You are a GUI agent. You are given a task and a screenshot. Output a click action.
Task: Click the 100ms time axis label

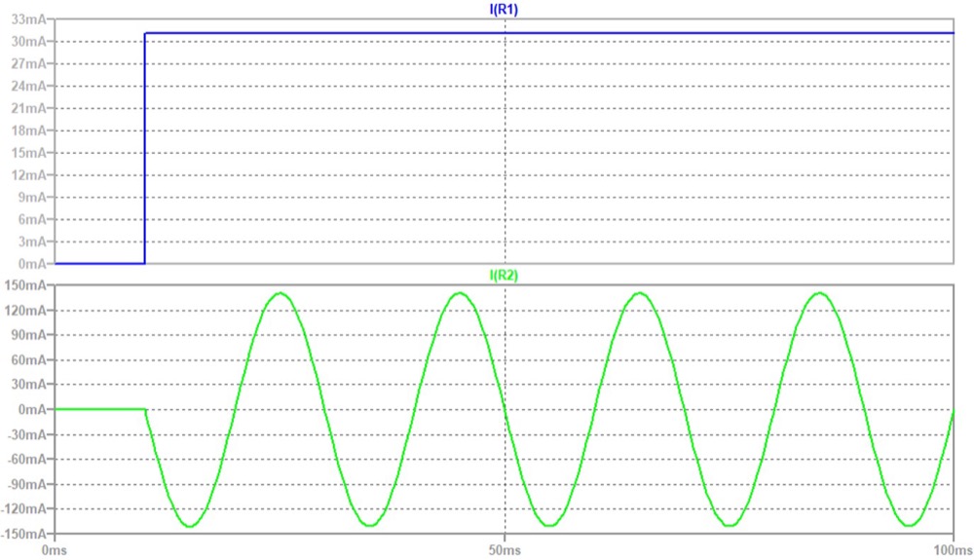[953, 550]
